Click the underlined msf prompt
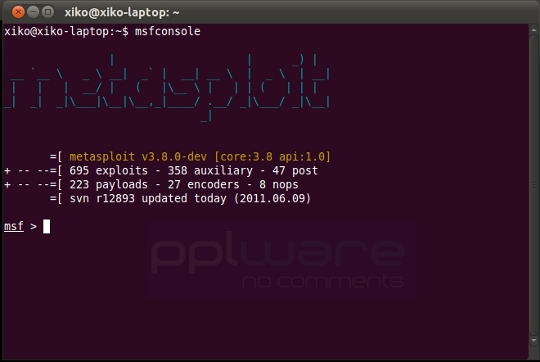This screenshot has width=540, height=362. coord(14,226)
